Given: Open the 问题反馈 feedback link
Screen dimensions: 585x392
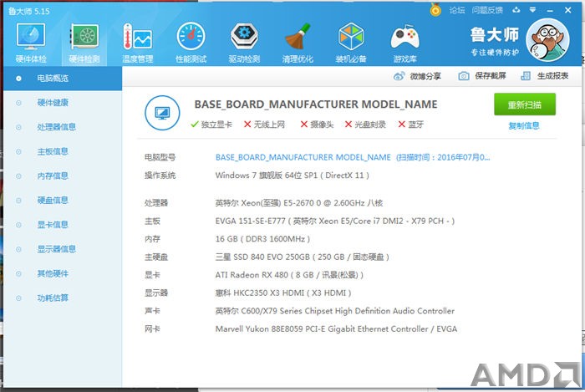Looking at the screenshot, I should pos(487,10).
